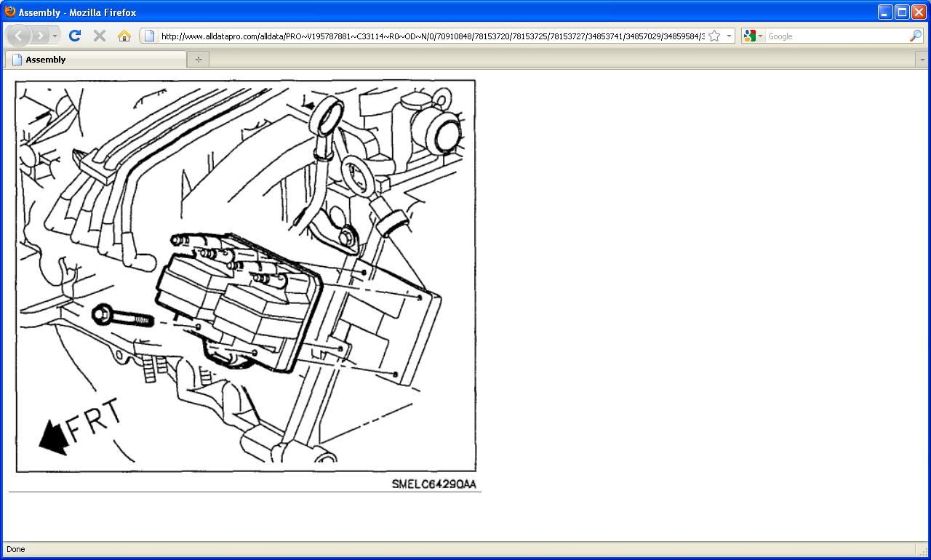Click the engine assembly diagram image
931x560 pixels.
point(246,276)
